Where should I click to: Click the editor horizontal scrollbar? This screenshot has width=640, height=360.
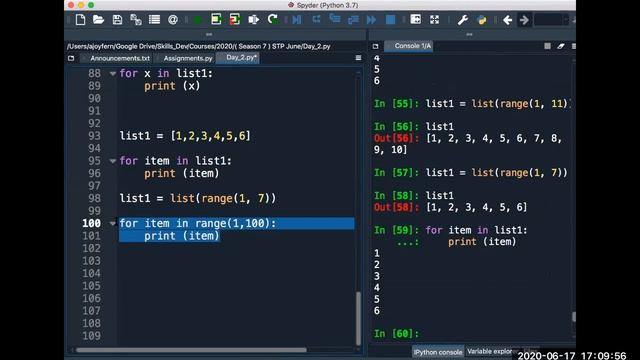point(191,350)
